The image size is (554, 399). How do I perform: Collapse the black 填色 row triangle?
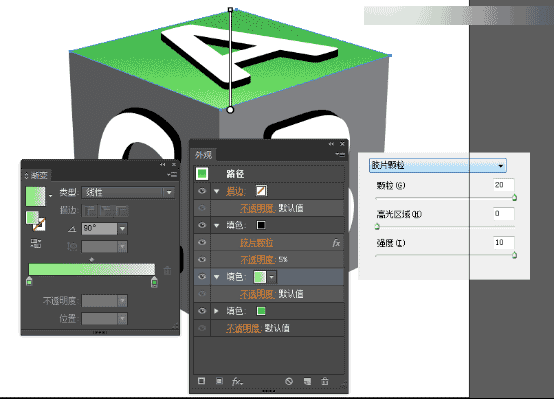point(217,225)
